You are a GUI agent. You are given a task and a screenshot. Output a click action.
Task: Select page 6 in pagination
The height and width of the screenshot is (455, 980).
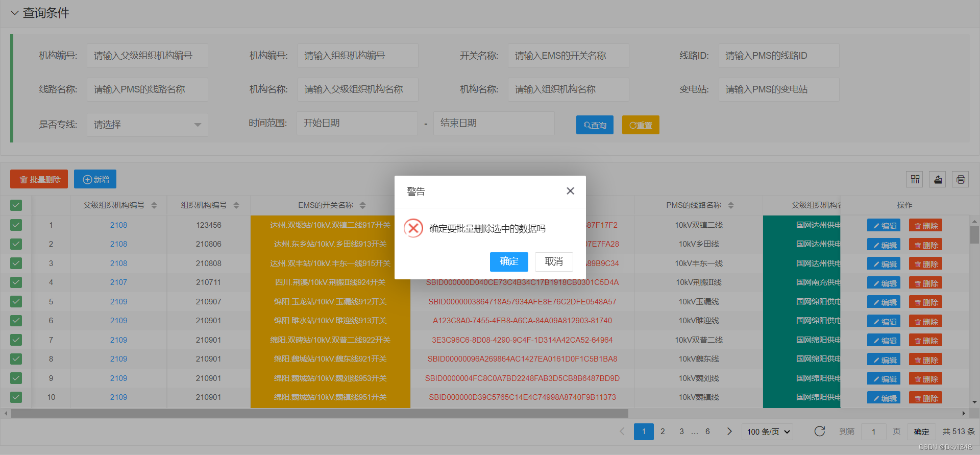(x=707, y=432)
